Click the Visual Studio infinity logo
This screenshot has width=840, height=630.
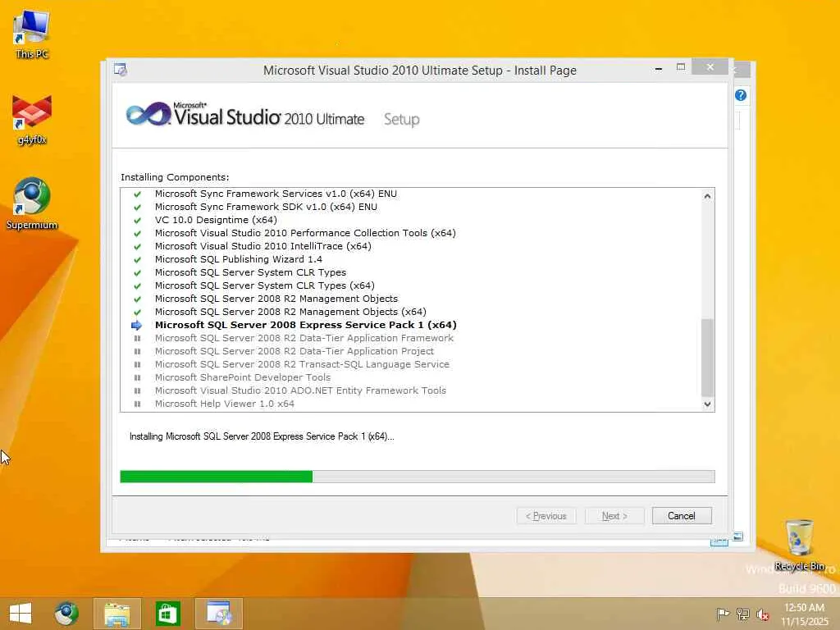click(148, 114)
